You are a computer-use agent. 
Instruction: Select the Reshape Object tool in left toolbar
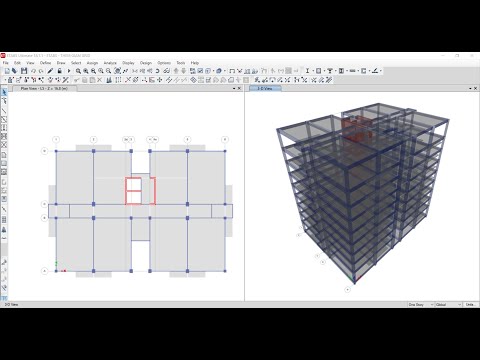(4, 101)
